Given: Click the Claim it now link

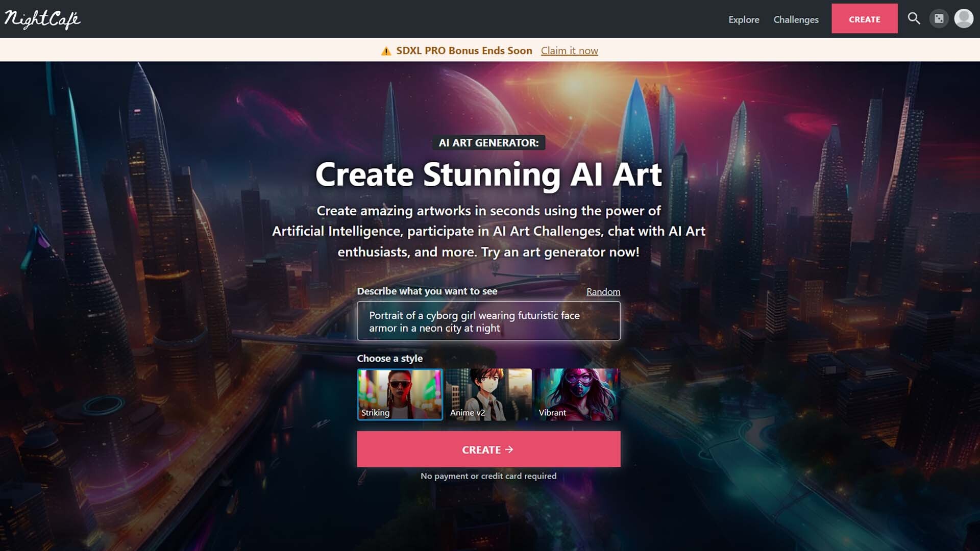Looking at the screenshot, I should 569,51.
